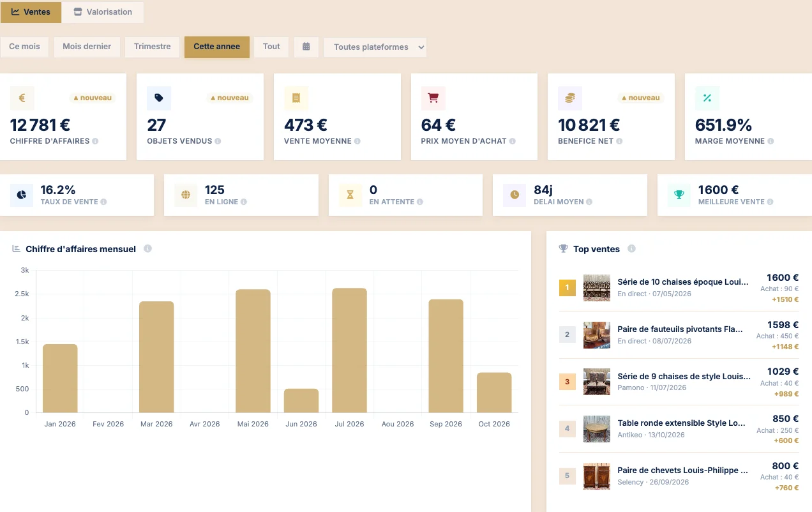Open Table ronde extensible listing
The image size is (812, 512).
tap(682, 423)
